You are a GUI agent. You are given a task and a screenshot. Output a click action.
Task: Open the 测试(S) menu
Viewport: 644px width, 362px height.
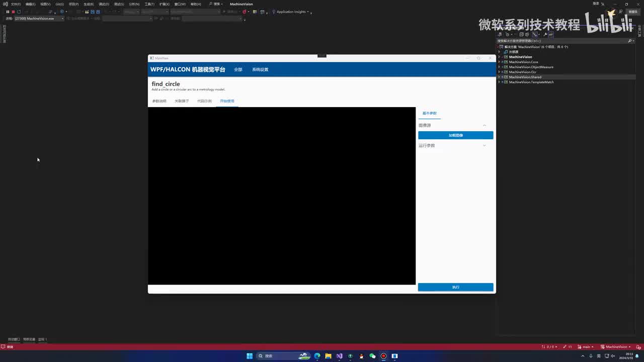119,4
